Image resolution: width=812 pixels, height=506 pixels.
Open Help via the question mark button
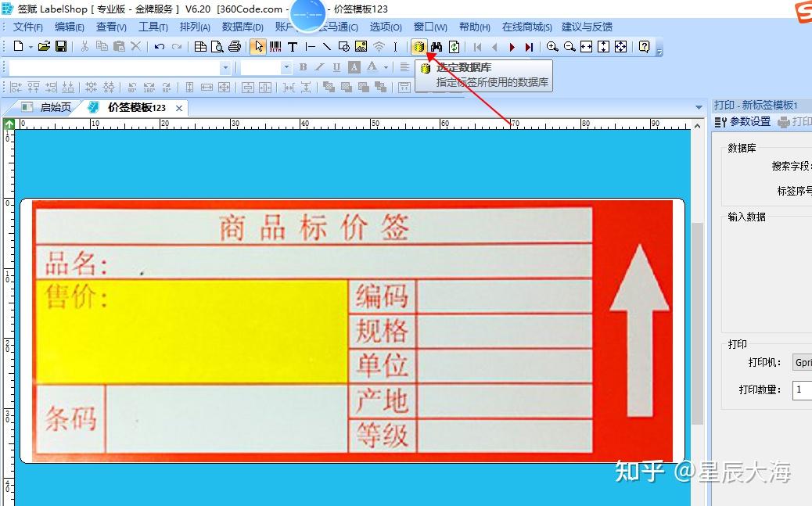coord(644,46)
